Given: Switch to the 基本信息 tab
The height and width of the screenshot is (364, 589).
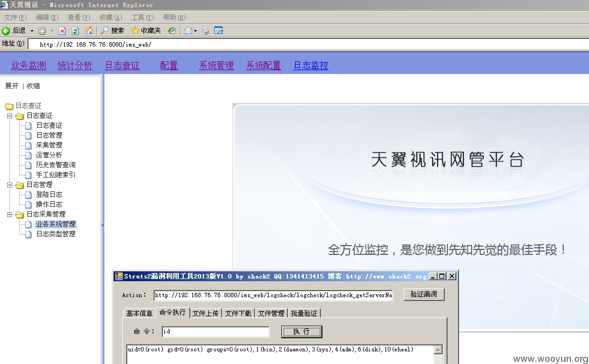Looking at the screenshot, I should tap(139, 313).
